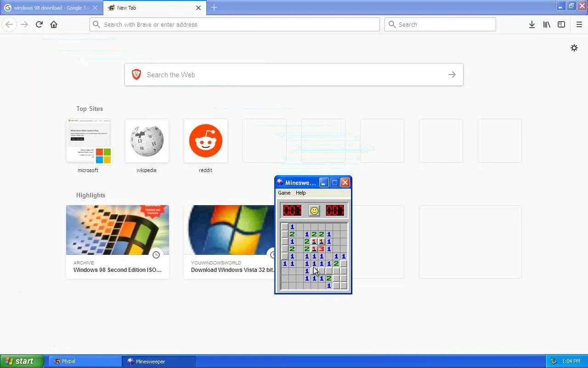588x368 pixels.
Task: Open the browser Downloads panel
Action: coord(531,24)
